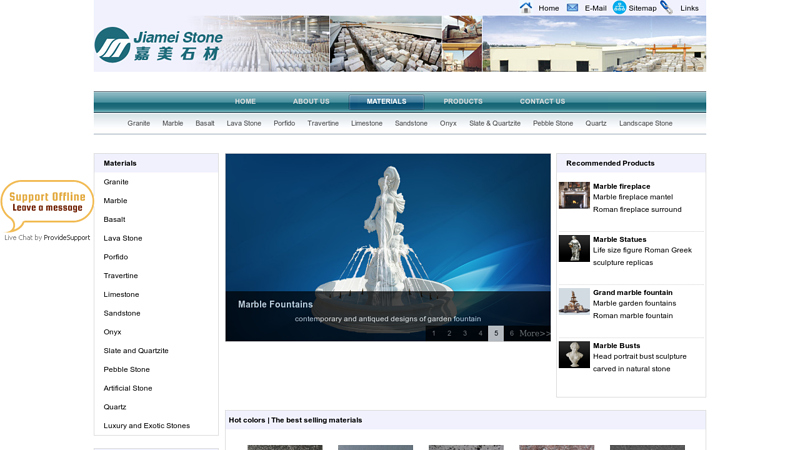Image resolution: width=800 pixels, height=450 pixels.
Task: Open the PRODUCTS navigation tab
Action: 463,102
